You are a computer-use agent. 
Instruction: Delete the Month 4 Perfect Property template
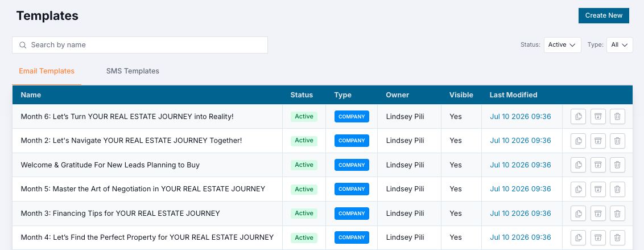click(617, 237)
